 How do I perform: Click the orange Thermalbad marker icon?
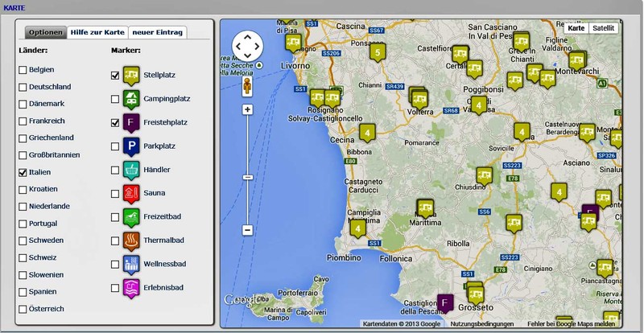click(x=131, y=240)
